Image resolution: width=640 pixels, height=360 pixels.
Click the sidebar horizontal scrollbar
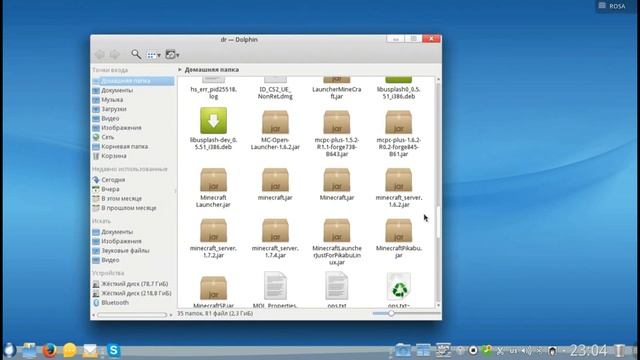tap(132, 315)
